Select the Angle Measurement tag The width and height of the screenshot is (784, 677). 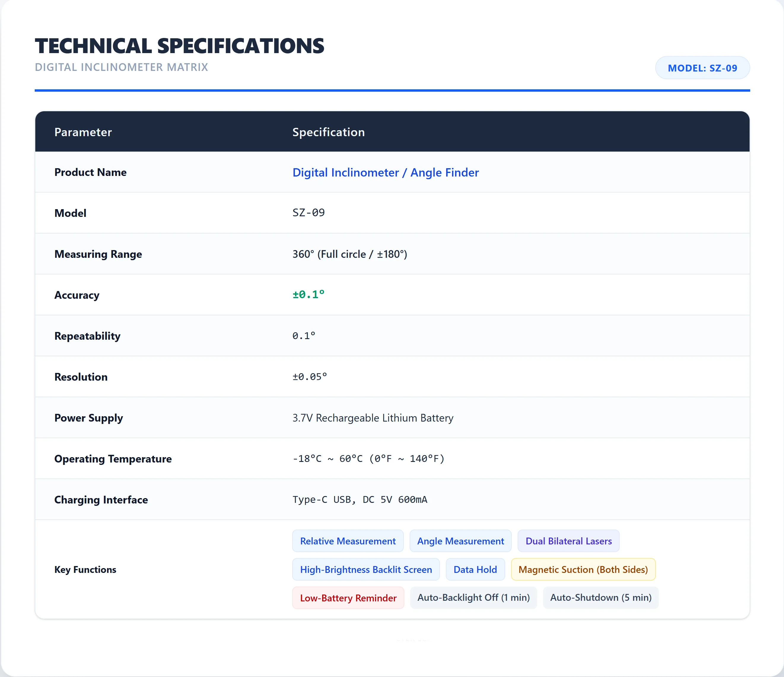pyautogui.click(x=460, y=541)
